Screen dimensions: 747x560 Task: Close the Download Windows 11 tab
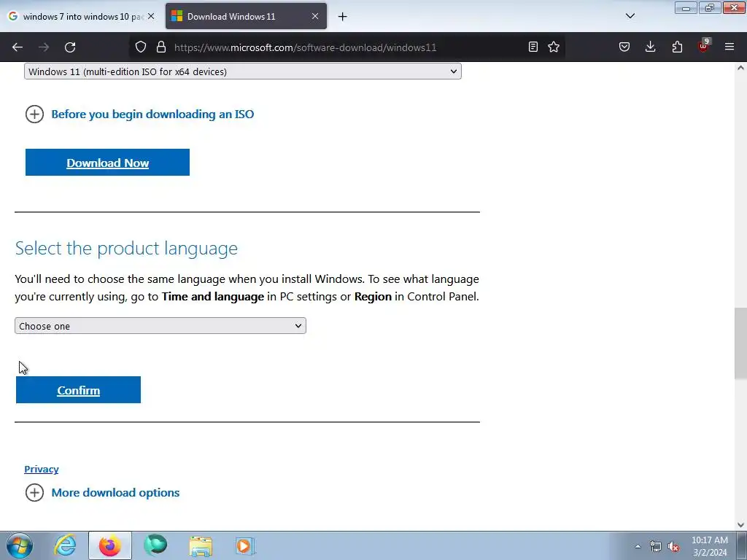click(315, 16)
